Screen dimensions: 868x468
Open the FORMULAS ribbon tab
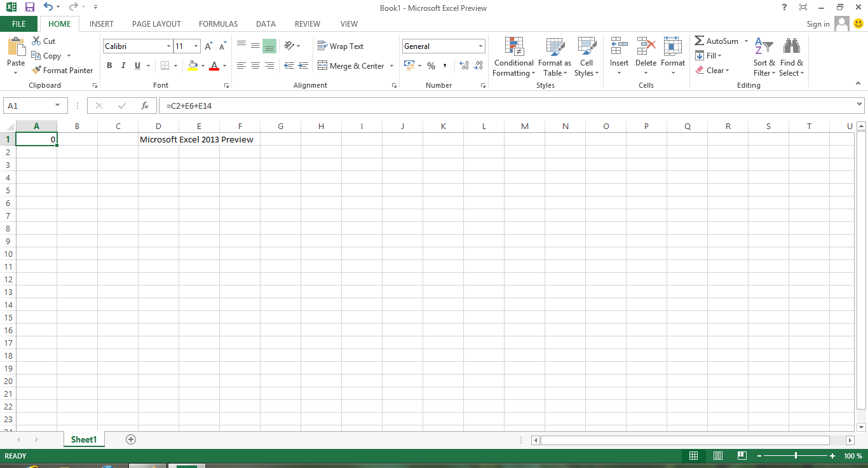click(218, 24)
